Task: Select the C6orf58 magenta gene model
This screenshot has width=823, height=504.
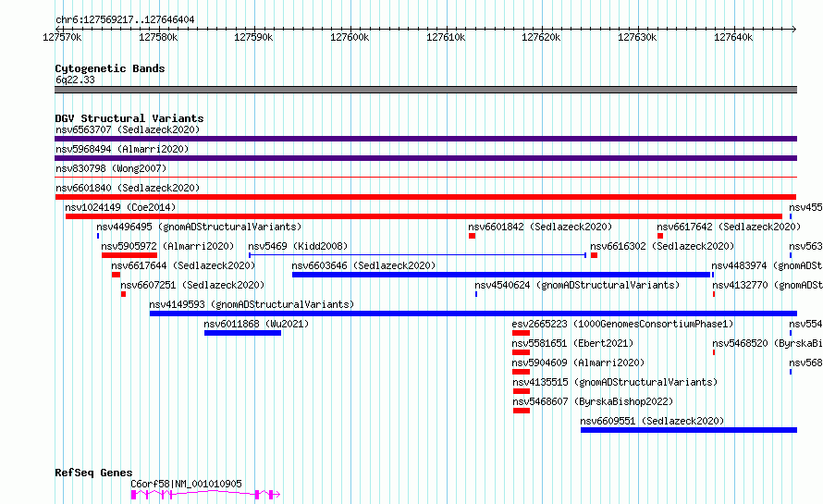Action: pyautogui.click(x=205, y=494)
